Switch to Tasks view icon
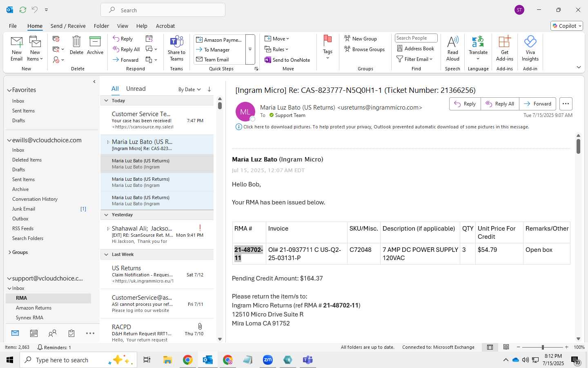This screenshot has width=588, height=368. click(x=71, y=333)
